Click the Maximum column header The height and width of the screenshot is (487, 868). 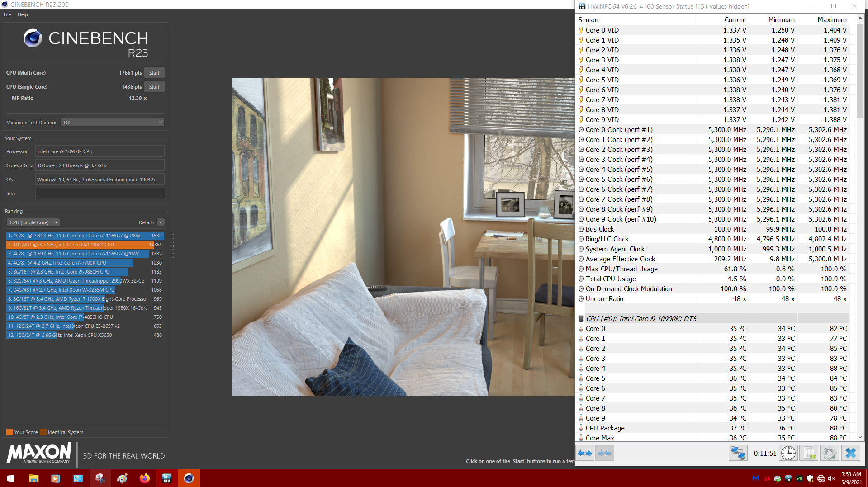[x=823, y=19]
